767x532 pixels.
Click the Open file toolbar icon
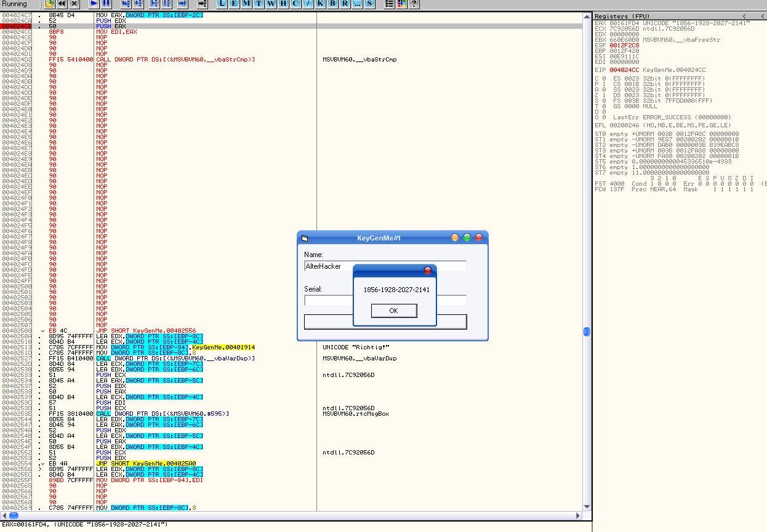(50, 4)
